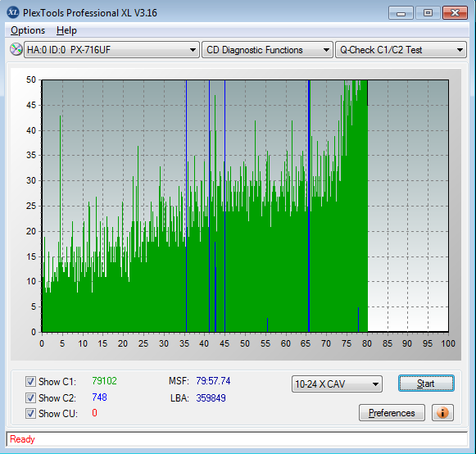Screen dimensions: 476x454
Task: Click the Start button
Action: pyautogui.click(x=426, y=384)
